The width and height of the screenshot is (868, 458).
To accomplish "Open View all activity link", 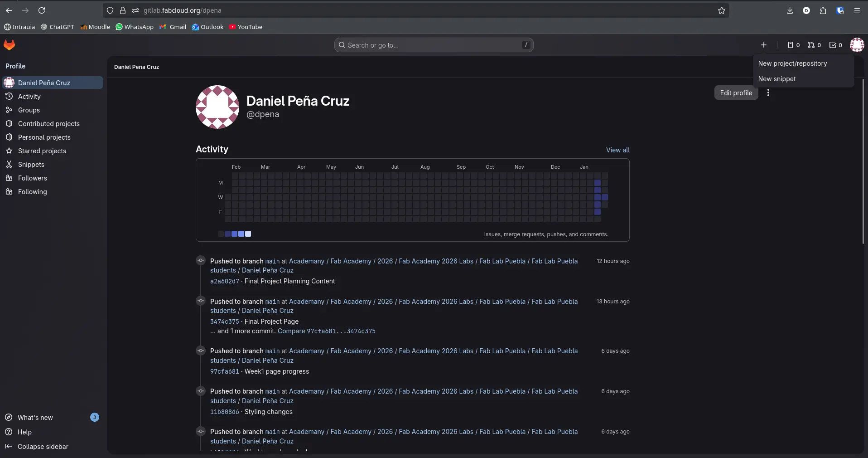I will tap(617, 150).
